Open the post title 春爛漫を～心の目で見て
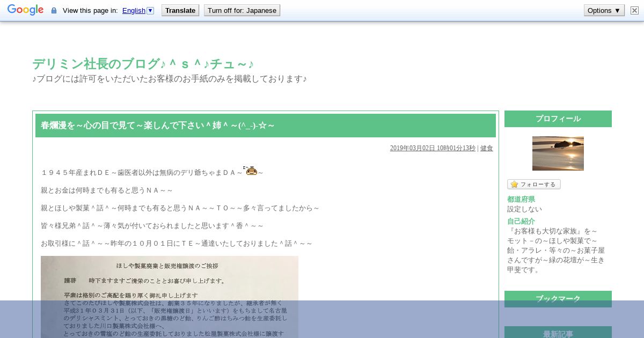Viewport: 644px width, 338px height. tap(158, 126)
